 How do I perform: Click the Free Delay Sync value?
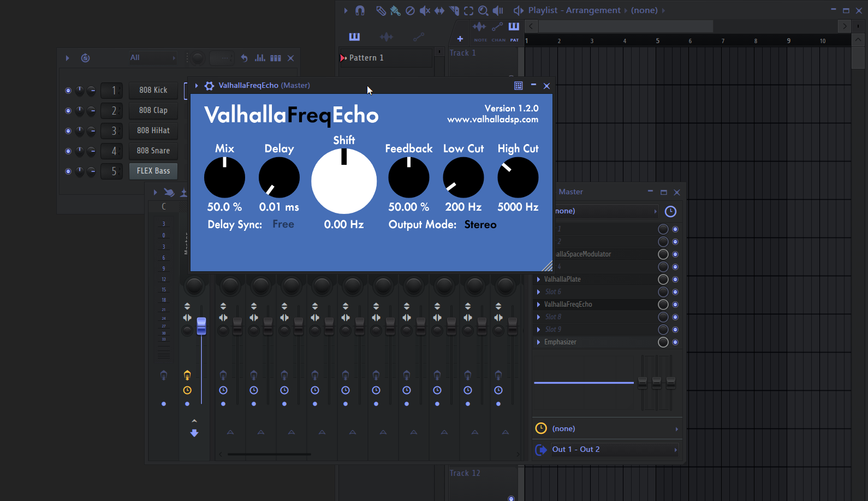pyautogui.click(x=283, y=224)
